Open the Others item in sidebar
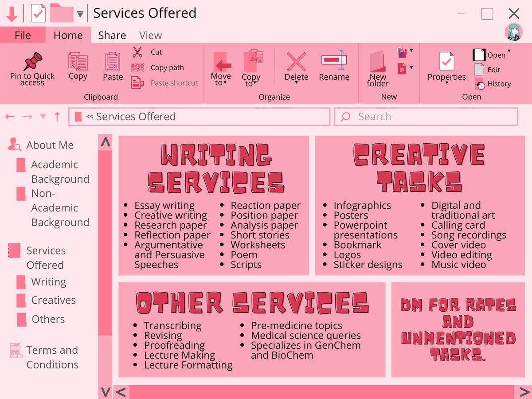Image resolution: width=532 pixels, height=399 pixels. tap(48, 319)
